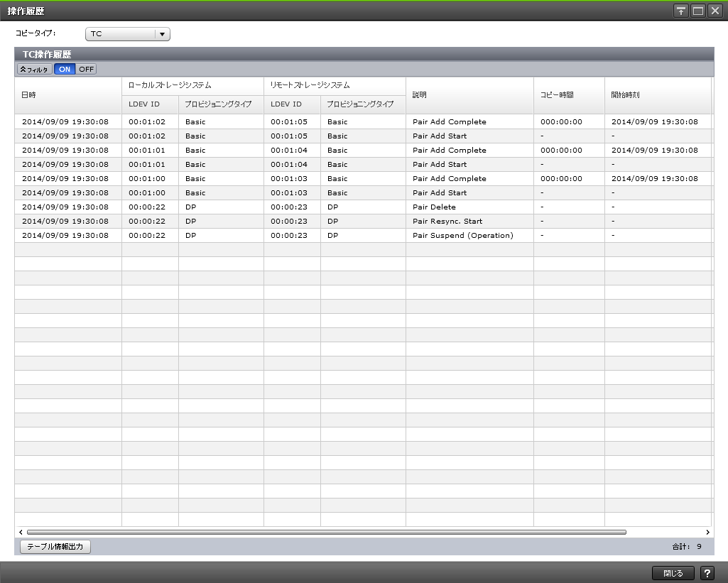Viewport: 728px width, 583px height.
Task: Click Pair Add Start for LDEV 00:01:01
Action: coord(440,164)
